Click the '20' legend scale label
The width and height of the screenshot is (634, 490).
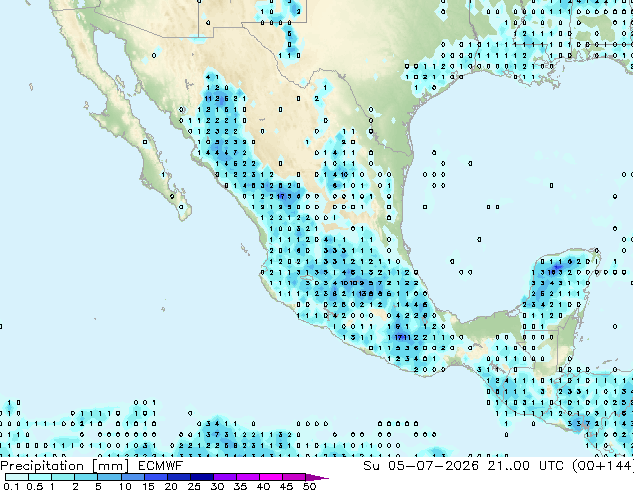[171, 486]
